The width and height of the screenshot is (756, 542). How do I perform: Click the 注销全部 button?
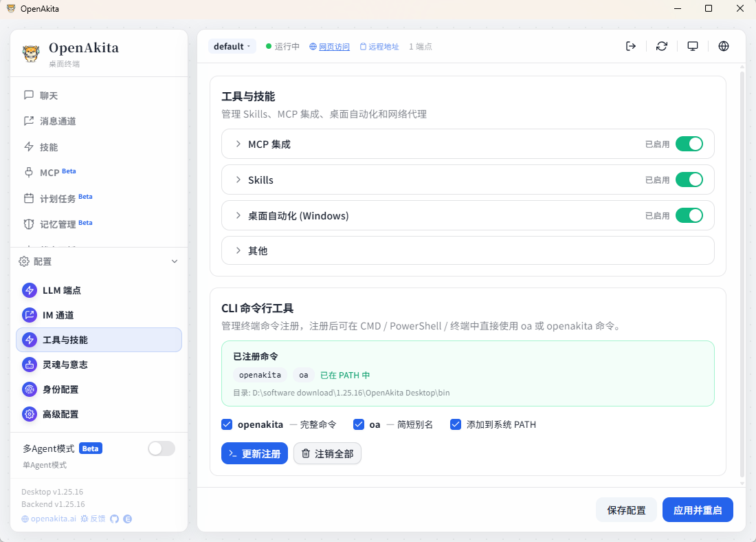[327, 453]
